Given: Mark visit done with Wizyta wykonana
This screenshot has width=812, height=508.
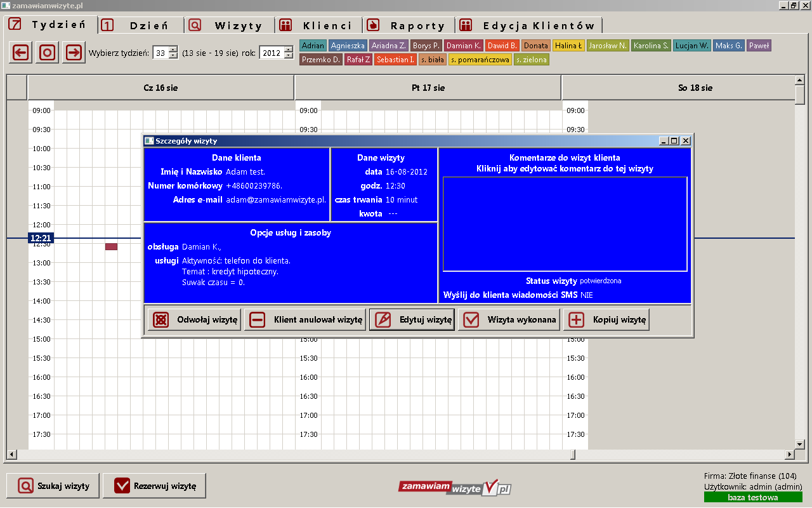Looking at the screenshot, I should (509, 320).
